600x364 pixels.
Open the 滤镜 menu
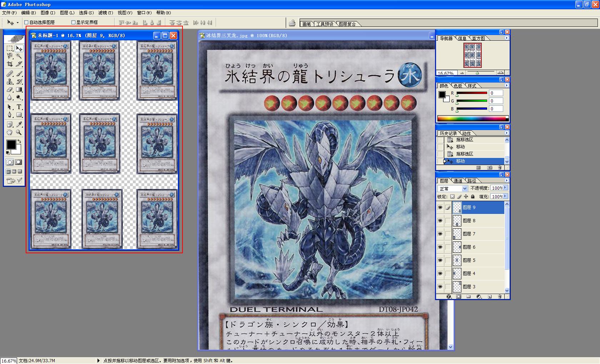click(x=106, y=13)
